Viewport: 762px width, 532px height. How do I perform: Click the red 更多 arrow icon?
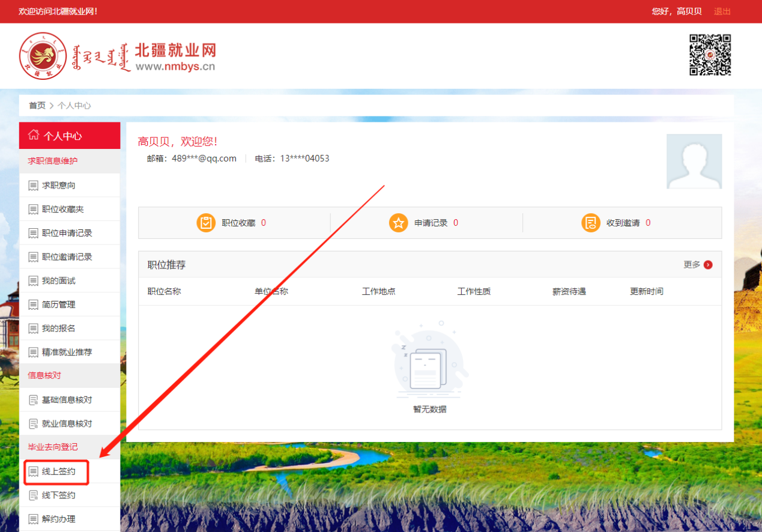click(x=708, y=265)
